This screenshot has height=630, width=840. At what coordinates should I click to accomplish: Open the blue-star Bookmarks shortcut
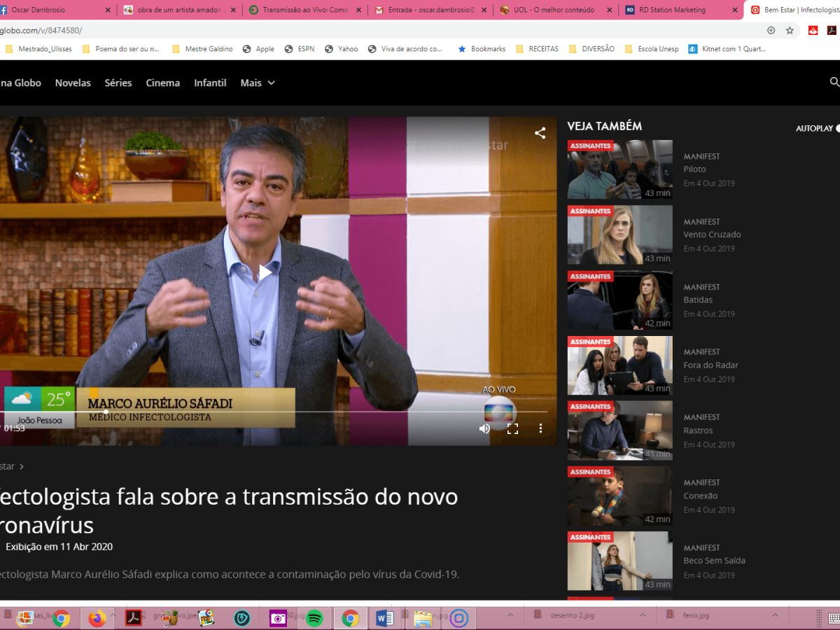[x=482, y=49]
